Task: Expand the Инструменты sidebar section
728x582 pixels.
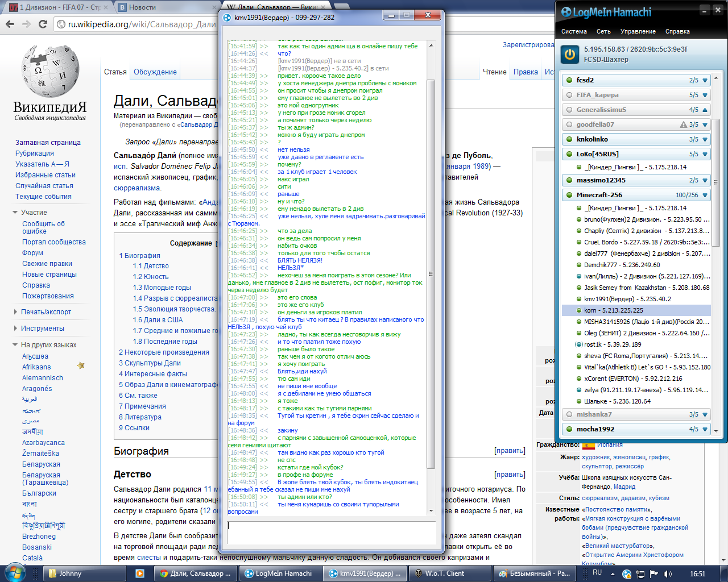Action: 38,329
